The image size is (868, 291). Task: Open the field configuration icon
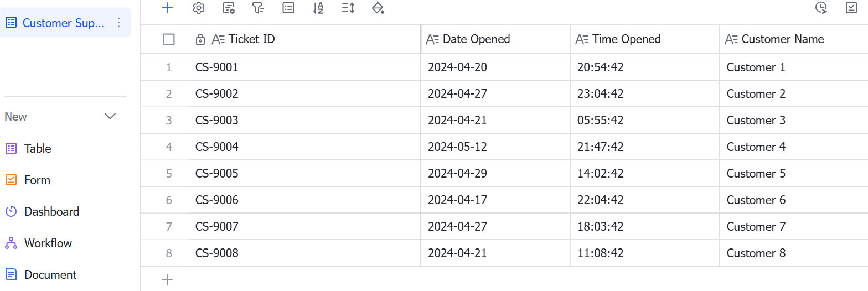coord(229,8)
